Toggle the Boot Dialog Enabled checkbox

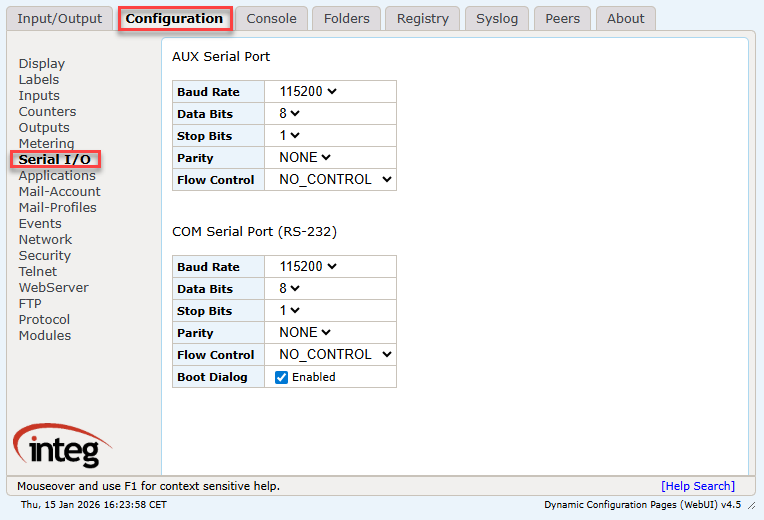[x=282, y=377]
